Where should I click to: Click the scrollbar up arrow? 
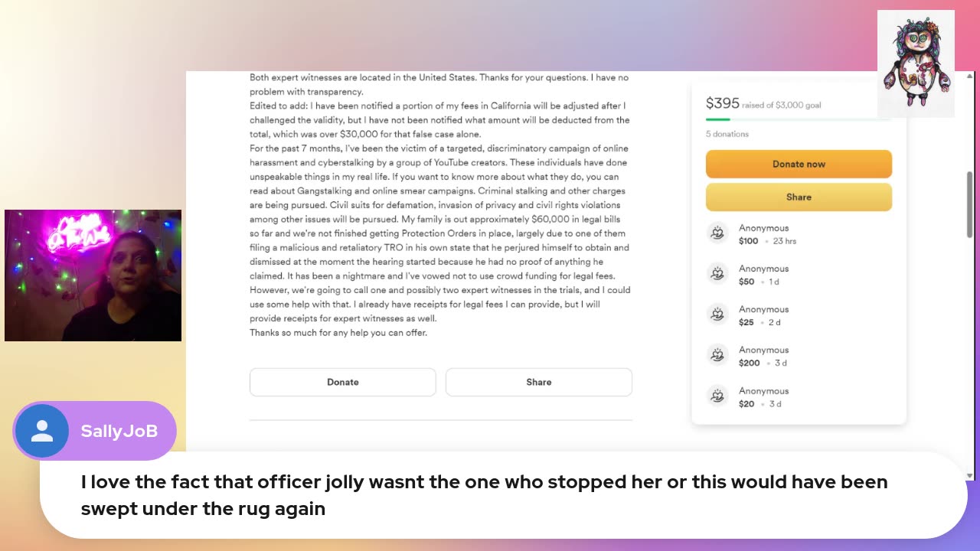pos(971,76)
